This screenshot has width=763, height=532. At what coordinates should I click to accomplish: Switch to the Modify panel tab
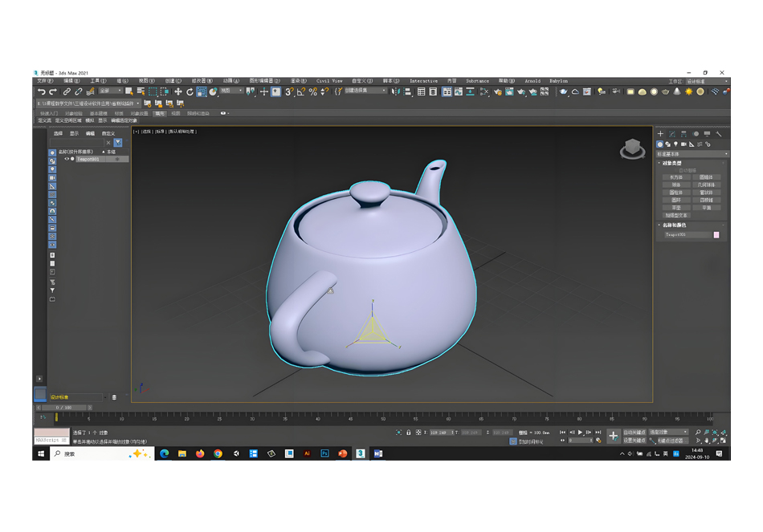coord(672,134)
